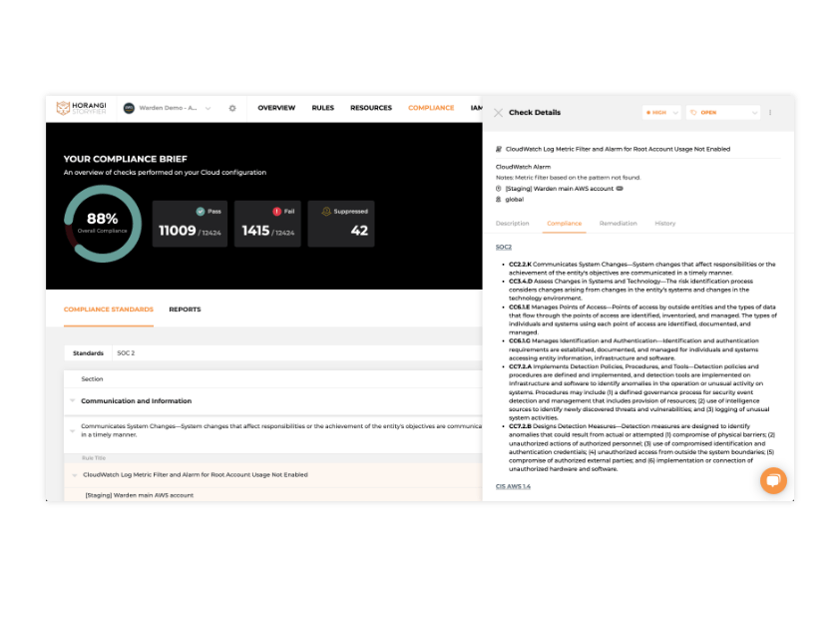Select the COMPLIANCE tab in top navigation

(431, 109)
